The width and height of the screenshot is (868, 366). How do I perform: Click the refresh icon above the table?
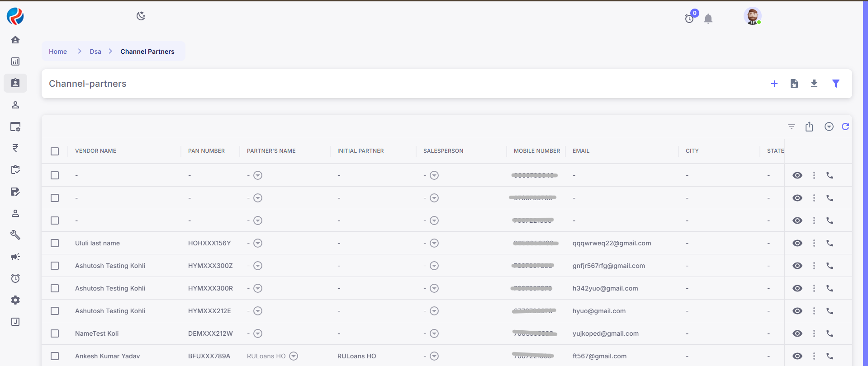[845, 127]
